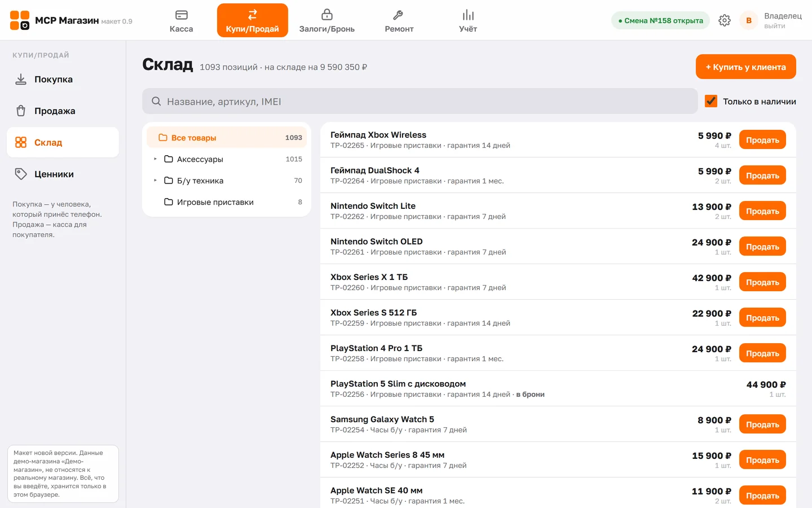812x508 pixels.
Task: Expand the Б/у техника category arrow
Action: tap(155, 181)
